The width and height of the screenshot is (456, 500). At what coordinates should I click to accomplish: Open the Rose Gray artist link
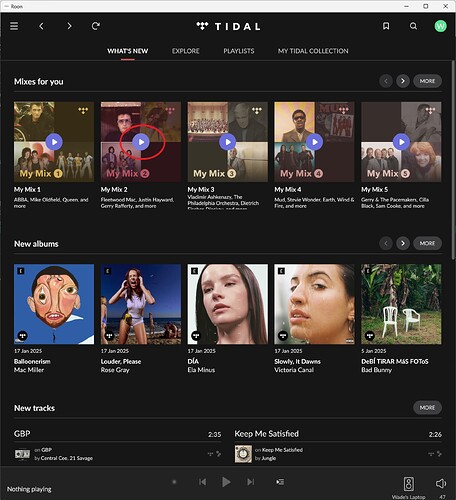(x=115, y=370)
